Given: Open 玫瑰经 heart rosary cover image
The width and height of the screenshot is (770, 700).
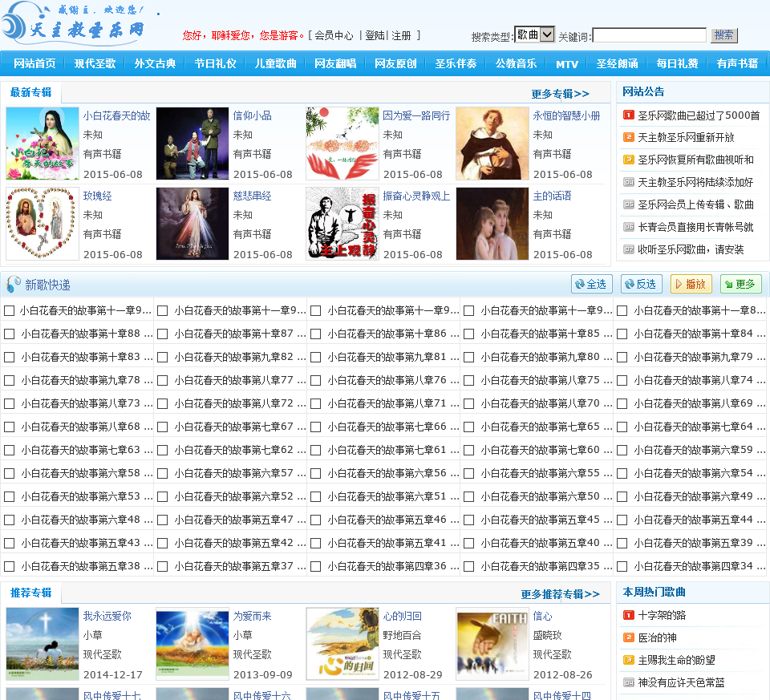Looking at the screenshot, I should click(43, 224).
